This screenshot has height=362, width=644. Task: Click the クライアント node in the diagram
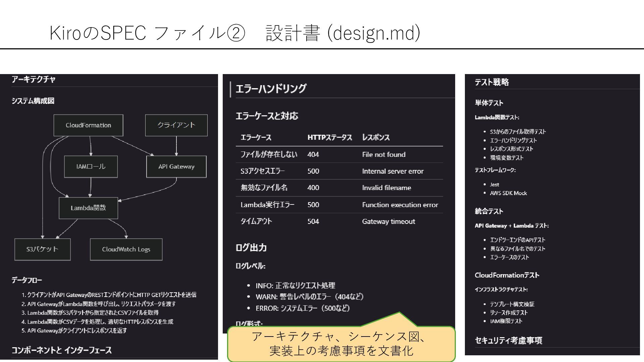click(x=176, y=125)
